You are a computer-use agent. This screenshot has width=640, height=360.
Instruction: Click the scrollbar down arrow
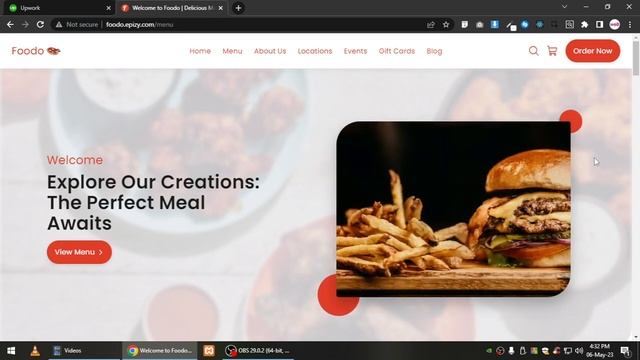pyautogui.click(x=636, y=338)
